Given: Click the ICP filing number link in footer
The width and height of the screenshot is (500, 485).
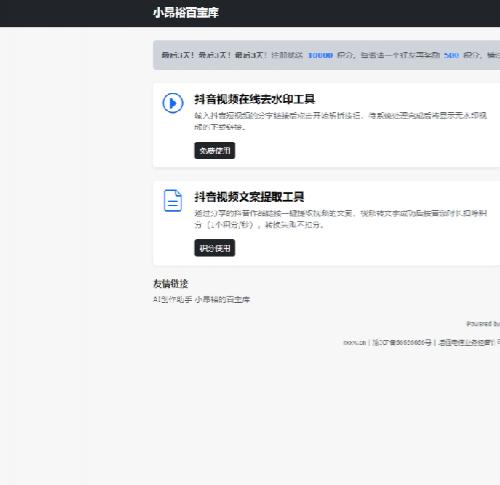Looking at the screenshot, I should 402,342.
